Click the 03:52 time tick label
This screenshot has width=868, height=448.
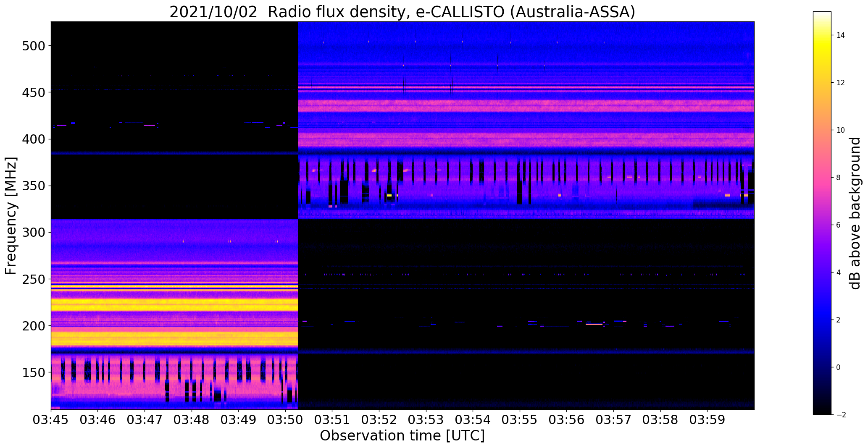coord(379,420)
